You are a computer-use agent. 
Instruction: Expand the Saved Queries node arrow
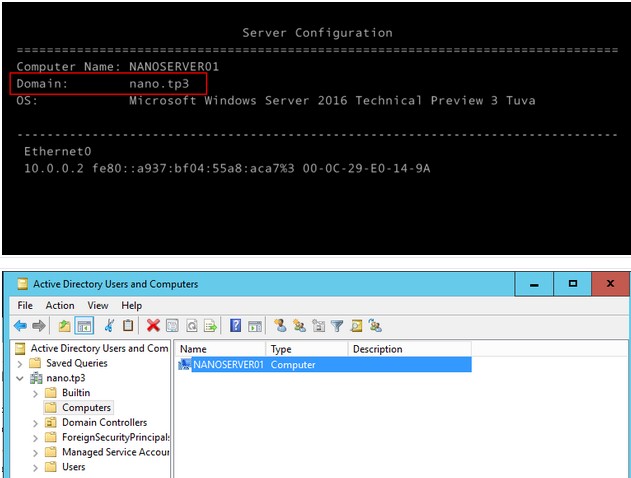tap(21, 364)
